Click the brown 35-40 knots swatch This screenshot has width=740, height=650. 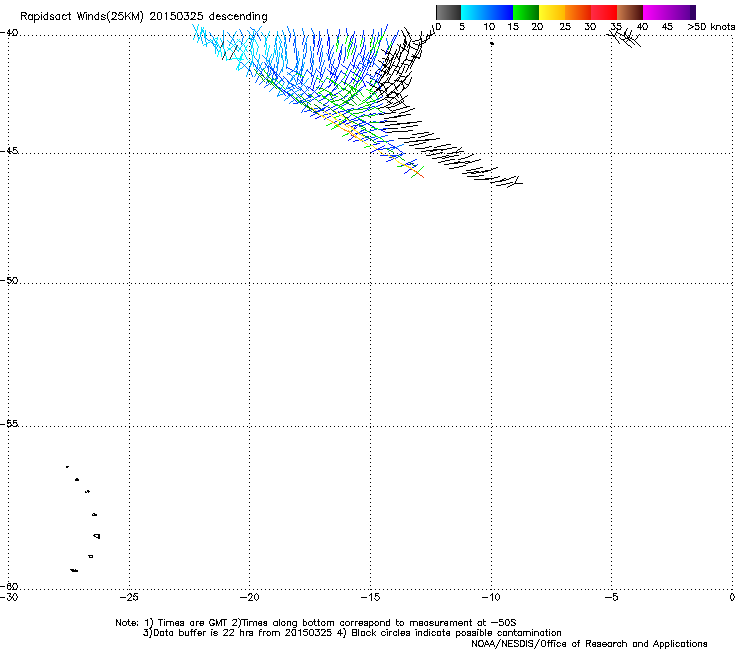pyautogui.click(x=630, y=12)
